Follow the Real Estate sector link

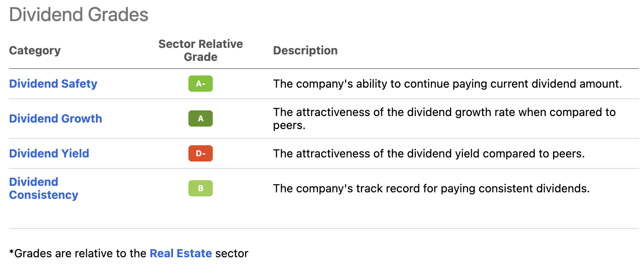(x=181, y=253)
